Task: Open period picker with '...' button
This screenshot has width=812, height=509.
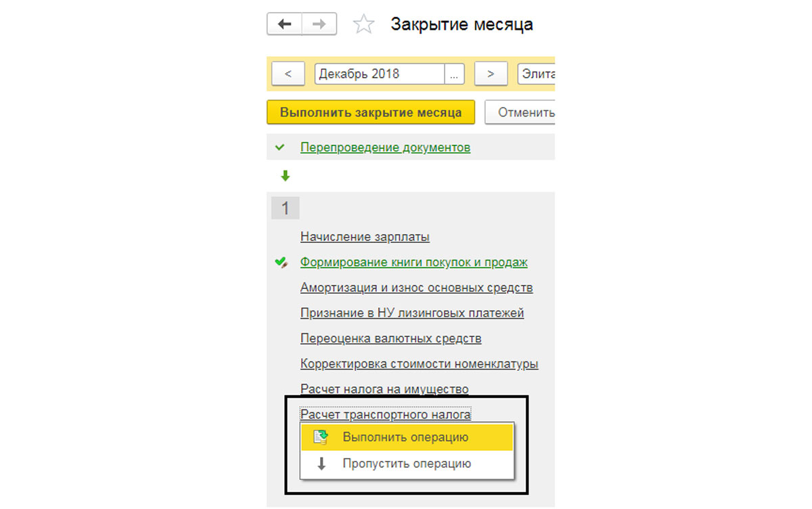Action: [455, 74]
